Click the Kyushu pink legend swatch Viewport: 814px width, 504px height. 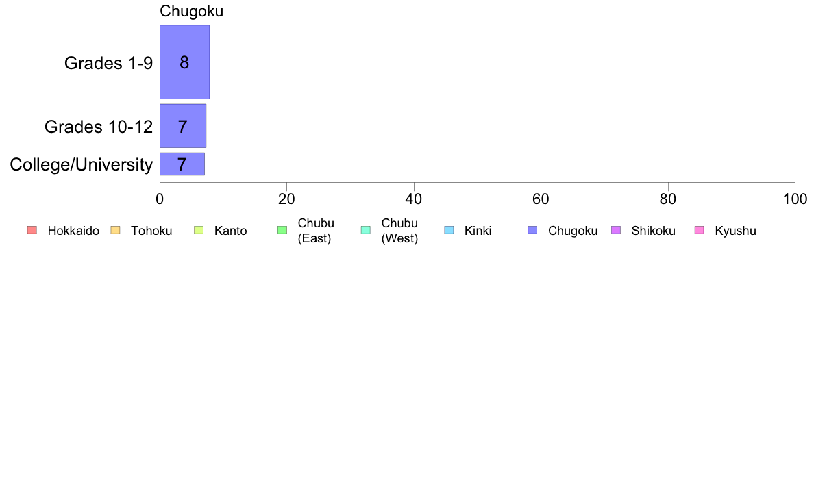tap(700, 230)
